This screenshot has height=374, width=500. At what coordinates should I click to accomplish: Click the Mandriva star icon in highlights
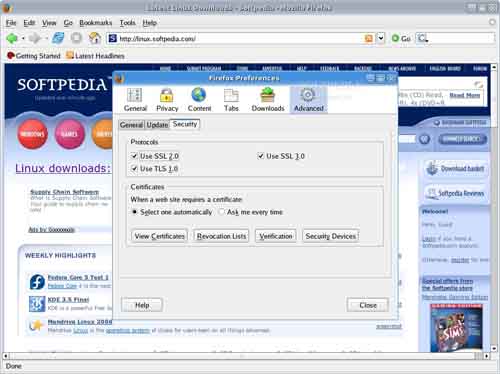(36, 325)
